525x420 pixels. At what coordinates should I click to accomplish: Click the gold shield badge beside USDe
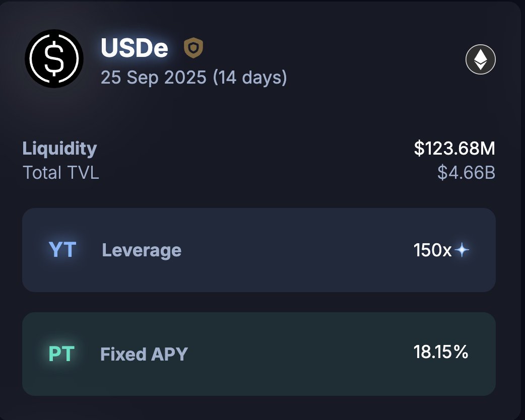(x=193, y=48)
